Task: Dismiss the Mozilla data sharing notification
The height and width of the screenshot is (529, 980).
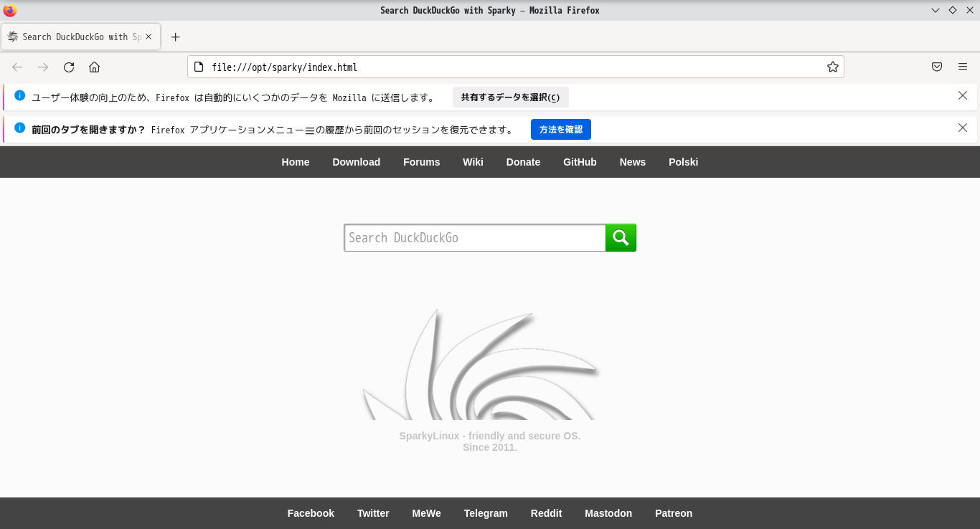Action: (x=963, y=95)
